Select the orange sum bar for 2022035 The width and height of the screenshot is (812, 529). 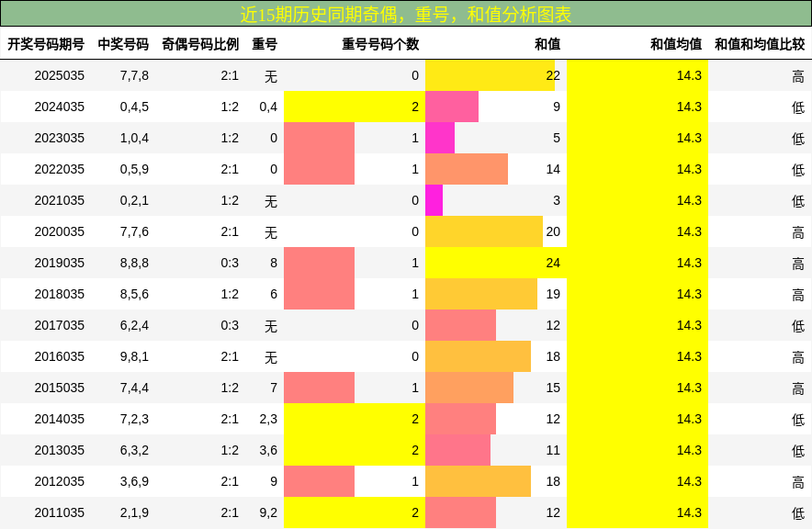(x=468, y=169)
